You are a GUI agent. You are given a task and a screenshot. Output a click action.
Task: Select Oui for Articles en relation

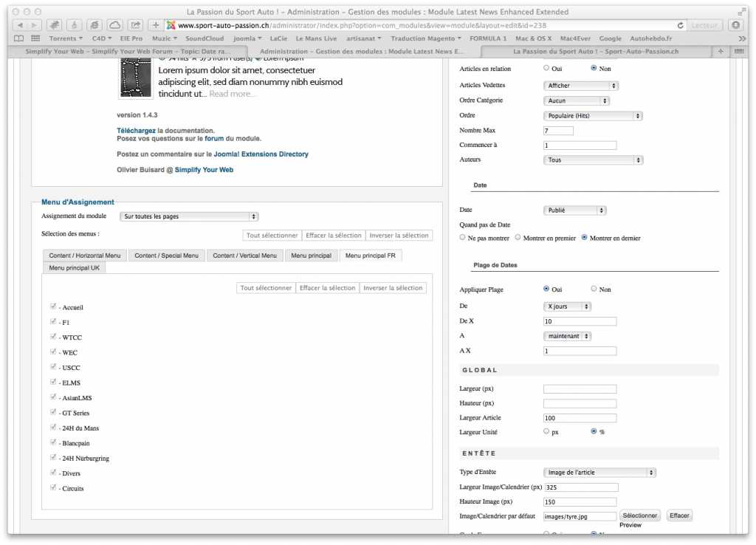pos(547,69)
